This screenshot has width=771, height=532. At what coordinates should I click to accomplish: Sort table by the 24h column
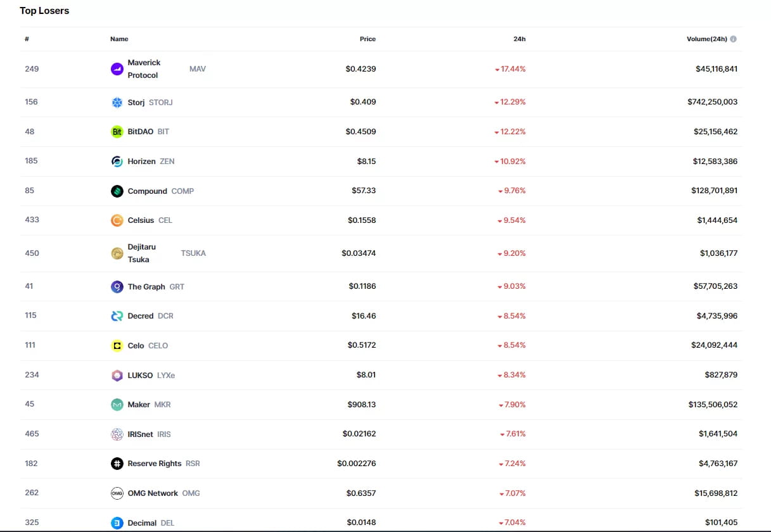coord(519,39)
